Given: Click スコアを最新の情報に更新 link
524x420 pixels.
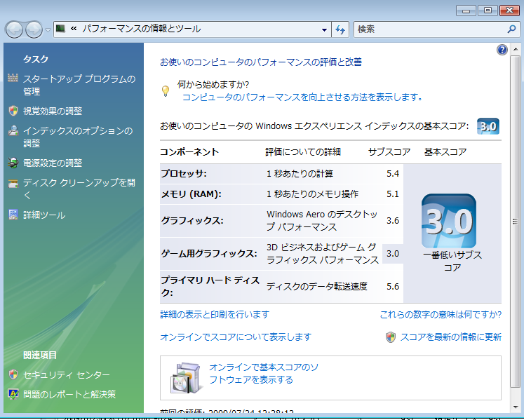Looking at the screenshot, I should pos(451,337).
